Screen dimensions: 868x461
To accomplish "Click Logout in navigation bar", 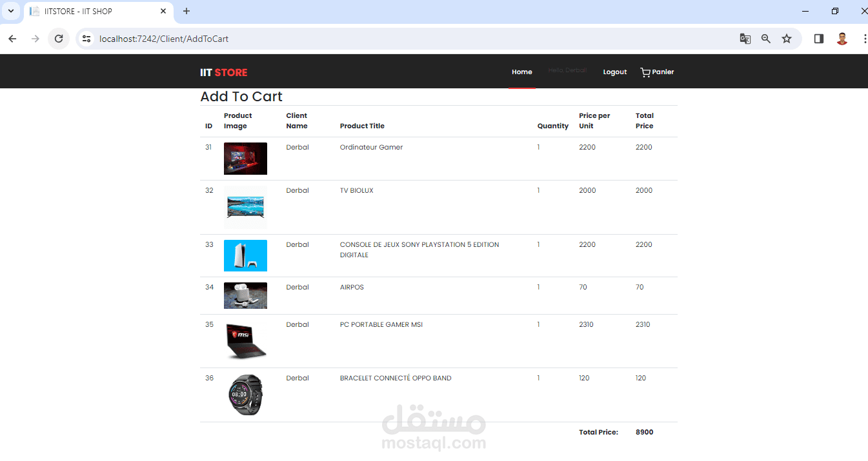I will tap(615, 72).
